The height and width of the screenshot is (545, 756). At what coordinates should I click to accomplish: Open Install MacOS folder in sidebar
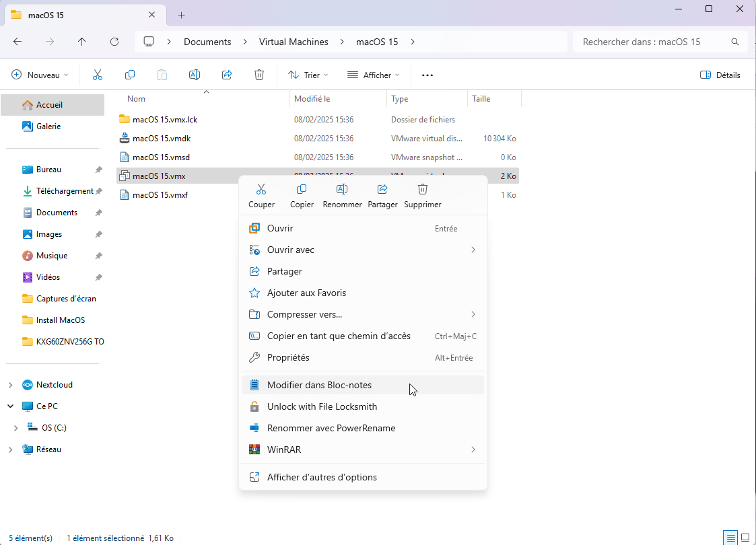click(61, 320)
